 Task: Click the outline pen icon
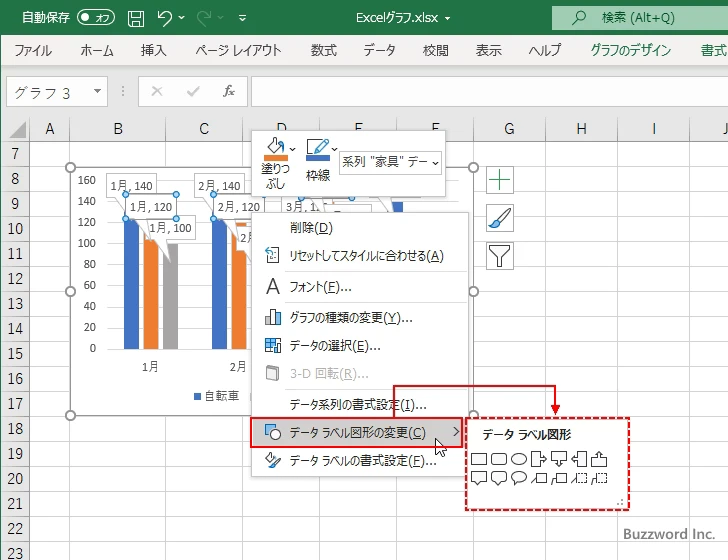(318, 146)
